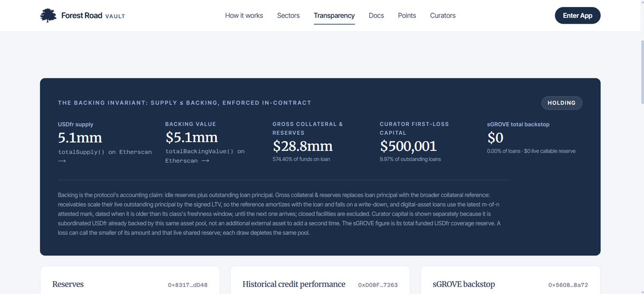Click the USDfr supply label
The image size is (644, 294).
[x=76, y=124]
